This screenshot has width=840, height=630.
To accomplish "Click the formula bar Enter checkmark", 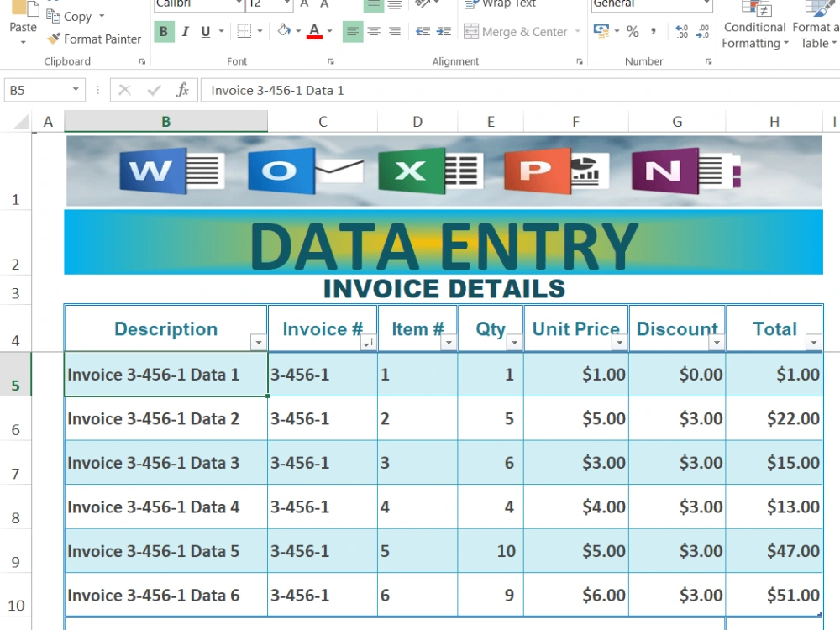I will pos(154,90).
